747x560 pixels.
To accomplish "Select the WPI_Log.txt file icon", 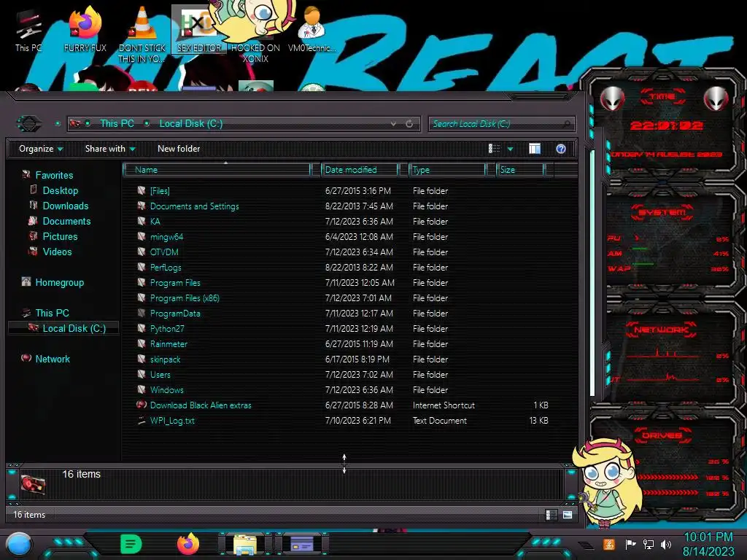I will pyautogui.click(x=141, y=421).
